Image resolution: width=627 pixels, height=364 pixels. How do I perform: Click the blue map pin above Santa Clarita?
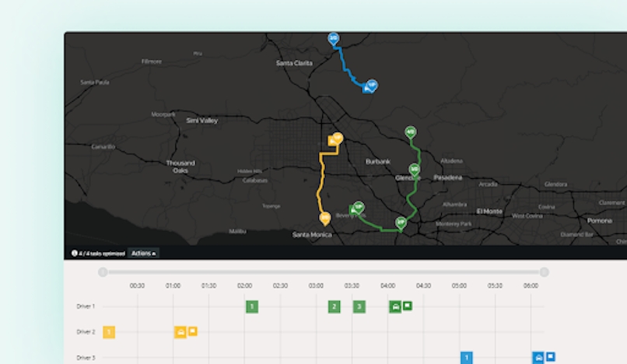[334, 39]
